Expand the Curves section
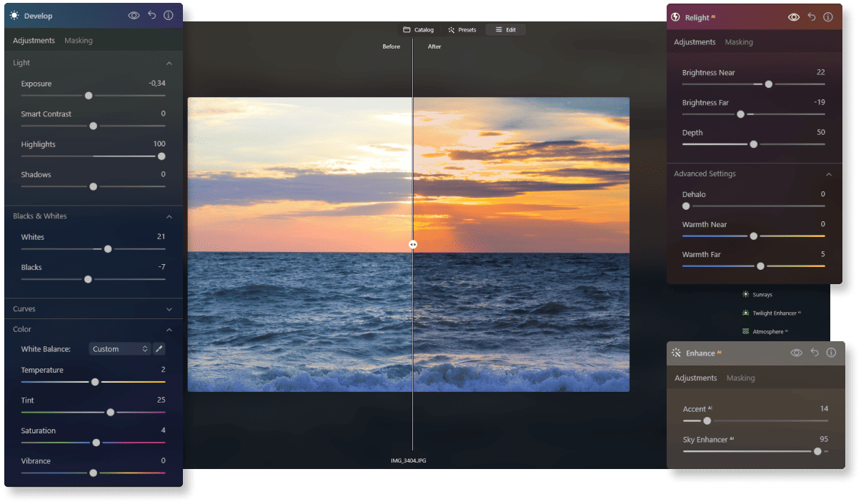This screenshot has height=504, width=861. (x=93, y=309)
